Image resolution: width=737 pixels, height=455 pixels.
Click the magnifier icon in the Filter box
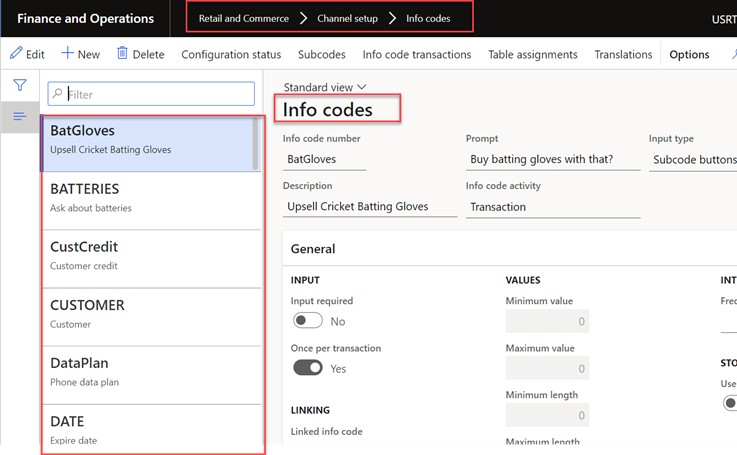point(57,94)
